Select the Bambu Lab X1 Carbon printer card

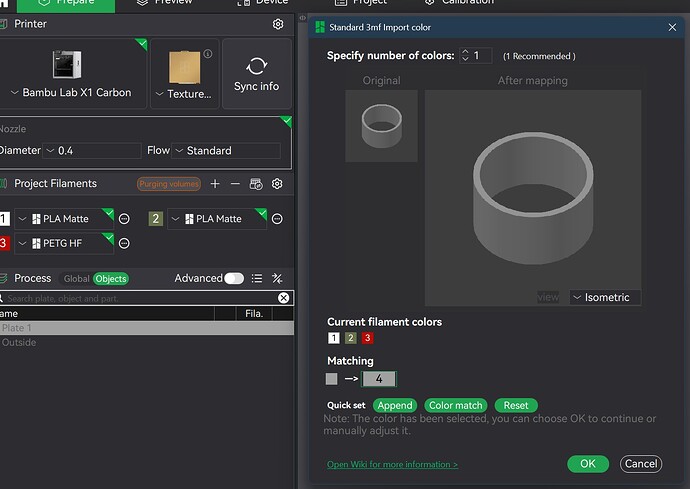[x=72, y=74]
